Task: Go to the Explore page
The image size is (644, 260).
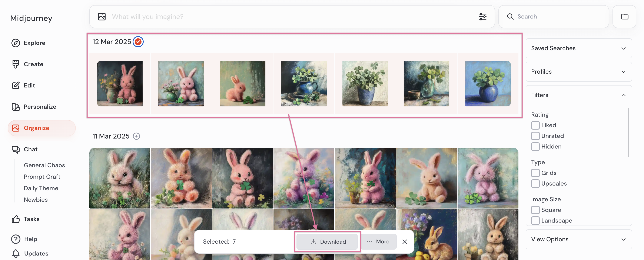Action: pos(34,43)
